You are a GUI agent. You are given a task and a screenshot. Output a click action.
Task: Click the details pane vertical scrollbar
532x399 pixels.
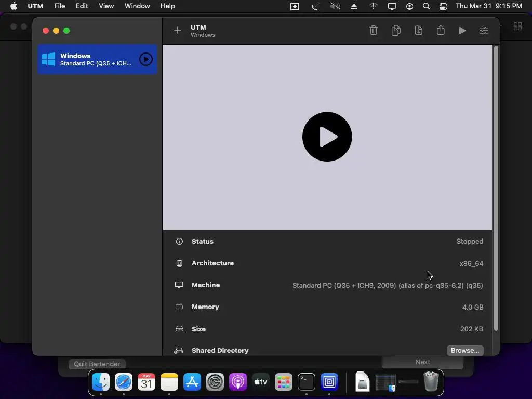click(x=496, y=188)
